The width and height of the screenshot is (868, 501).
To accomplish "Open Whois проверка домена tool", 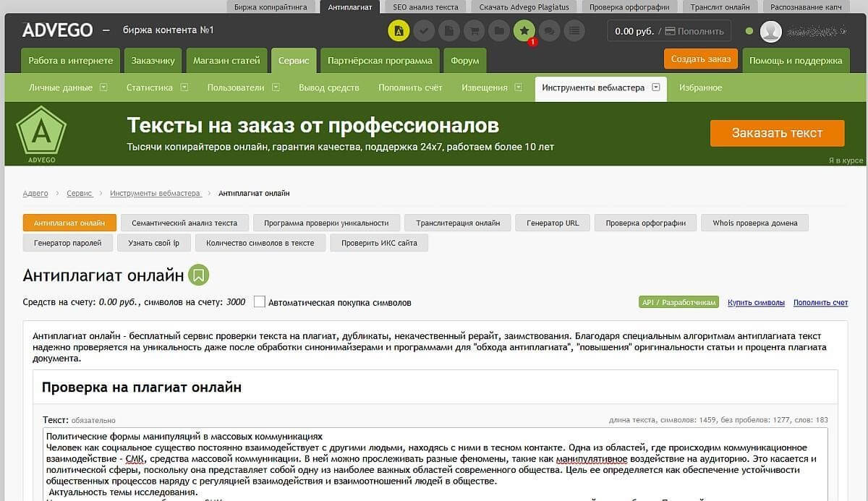I will click(754, 223).
